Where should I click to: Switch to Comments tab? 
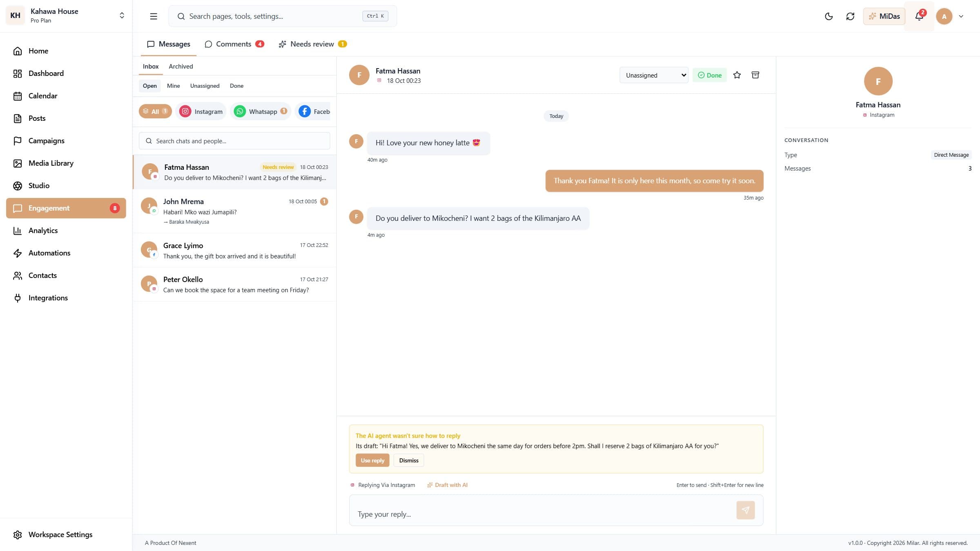[x=234, y=44]
